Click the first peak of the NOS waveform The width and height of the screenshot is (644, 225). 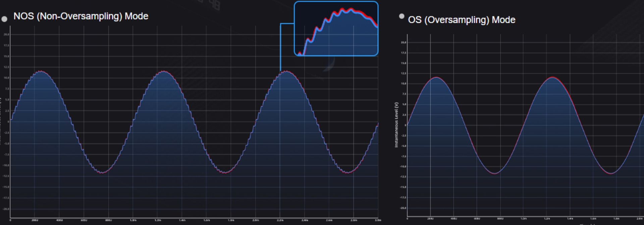pos(41,71)
